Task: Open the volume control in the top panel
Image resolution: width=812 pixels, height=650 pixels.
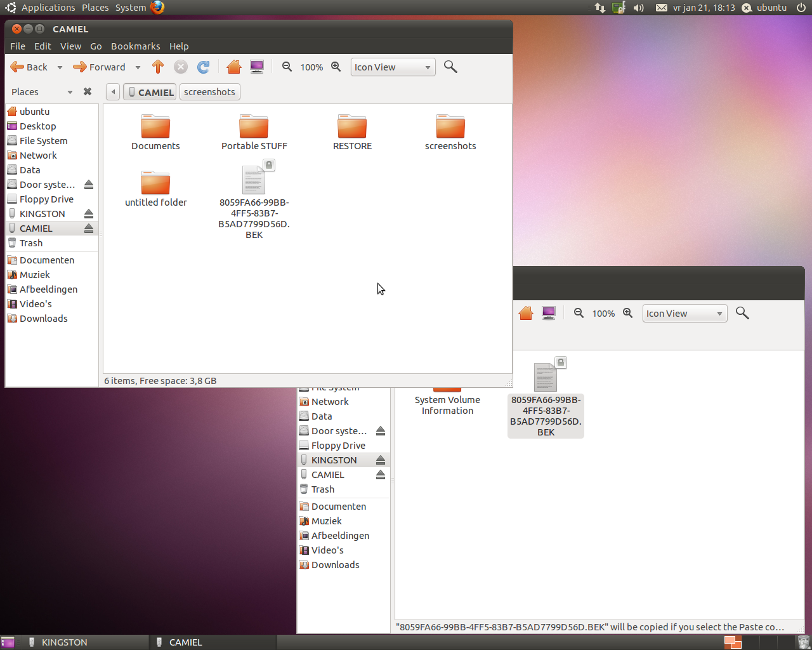Action: point(639,8)
